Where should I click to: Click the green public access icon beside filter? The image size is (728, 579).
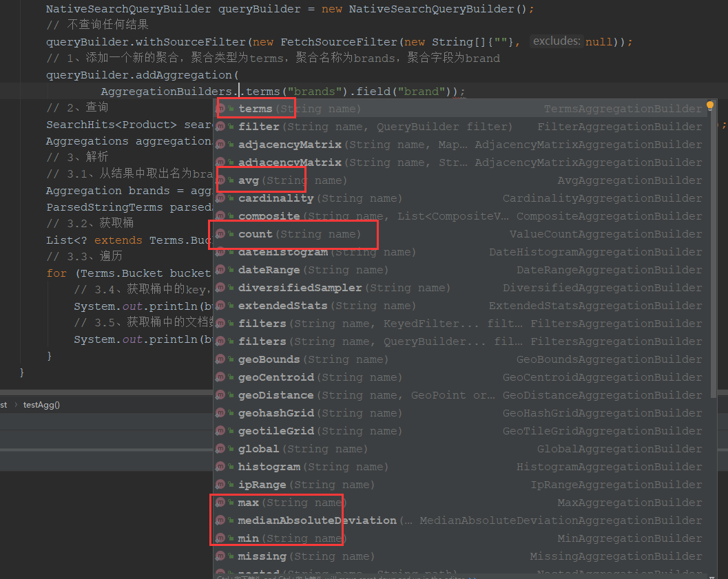tap(231, 126)
